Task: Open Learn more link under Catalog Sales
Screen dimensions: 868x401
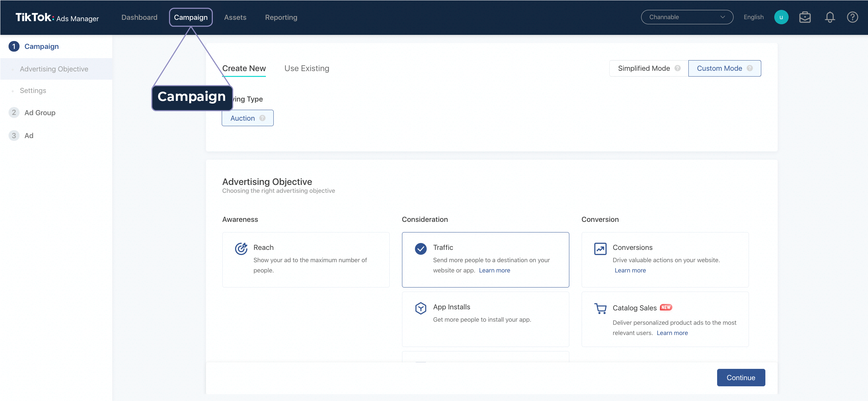Action: pyautogui.click(x=672, y=333)
